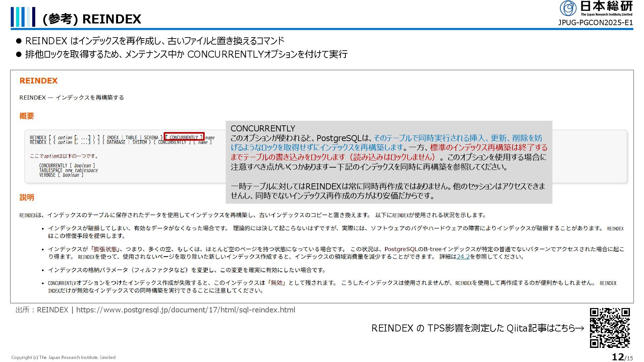
Task: Click the Japan Research Institute logo
Action: point(596,8)
